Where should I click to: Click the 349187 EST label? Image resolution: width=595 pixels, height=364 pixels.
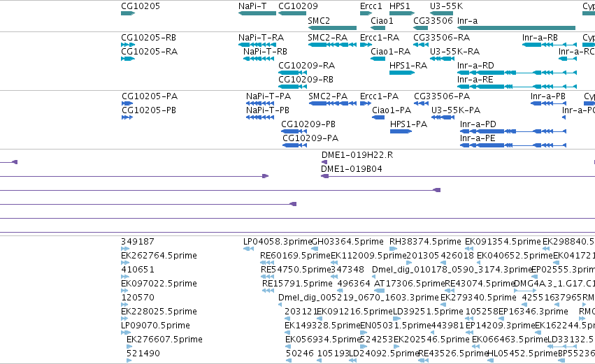[137, 242]
